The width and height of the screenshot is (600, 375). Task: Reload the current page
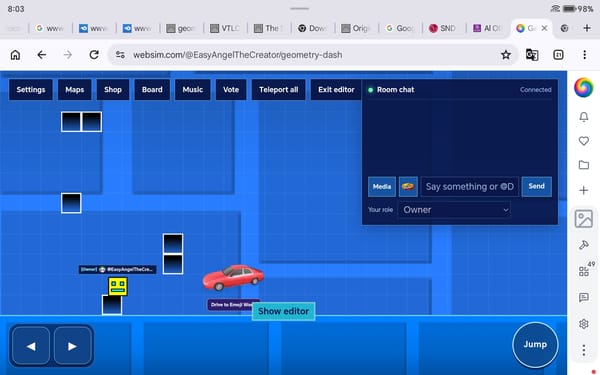click(x=94, y=55)
